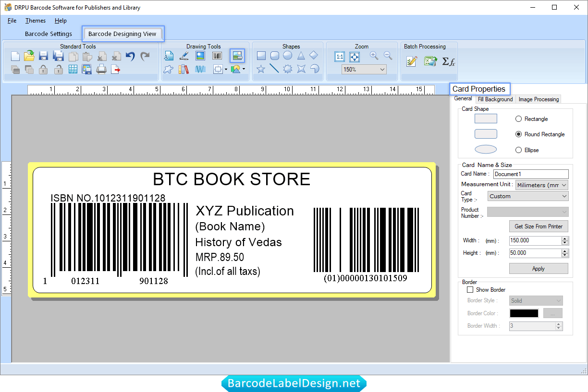Open the File menu
This screenshot has height=392, width=588.
pyautogui.click(x=12, y=21)
